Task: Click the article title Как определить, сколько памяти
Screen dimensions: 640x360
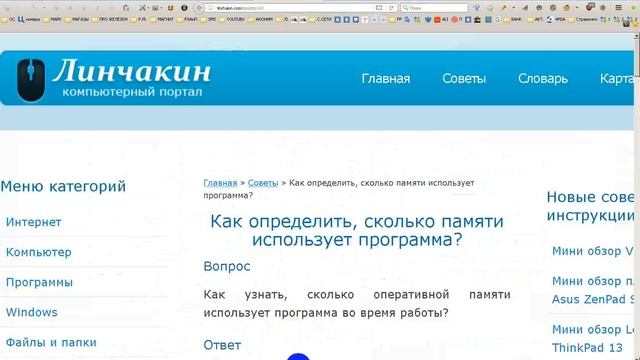Action: [x=357, y=230]
